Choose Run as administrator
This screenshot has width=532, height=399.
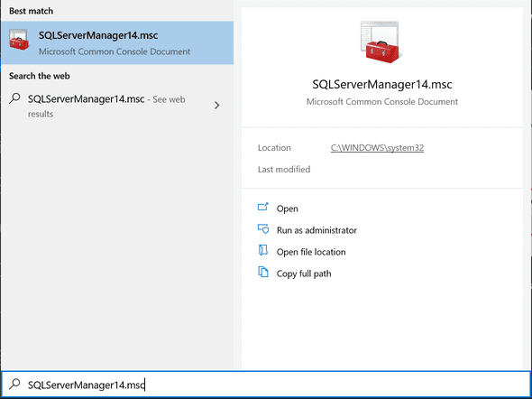point(316,230)
